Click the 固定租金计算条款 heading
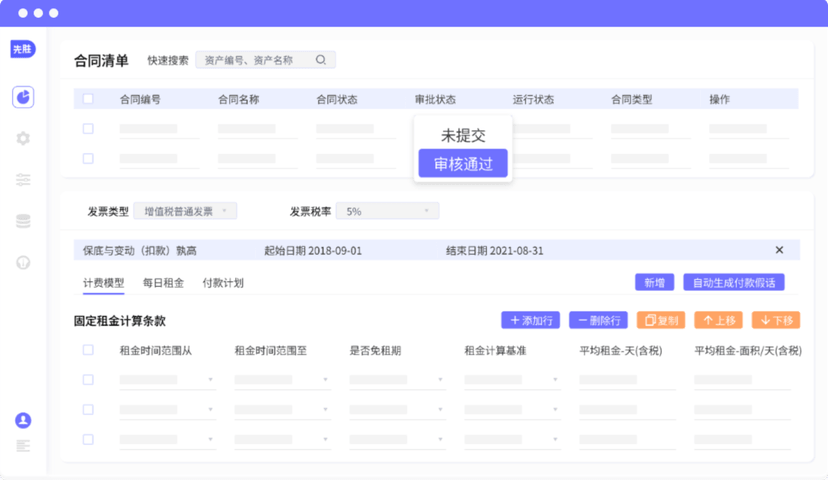The width and height of the screenshot is (828, 480). click(120, 321)
